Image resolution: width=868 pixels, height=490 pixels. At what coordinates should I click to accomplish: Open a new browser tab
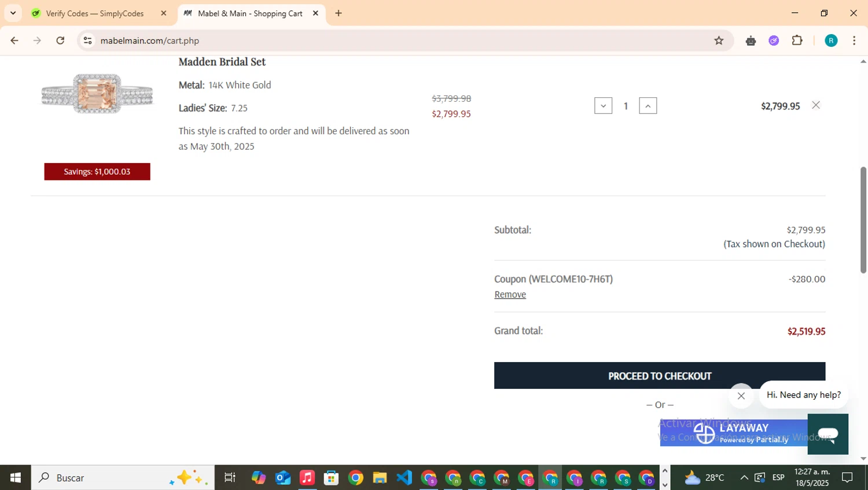pyautogui.click(x=339, y=13)
